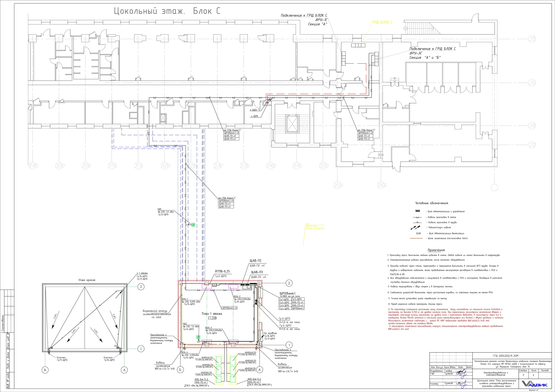Select the 'ККБ для П-3' label
This screenshot has width=555, height=392.
201,379
